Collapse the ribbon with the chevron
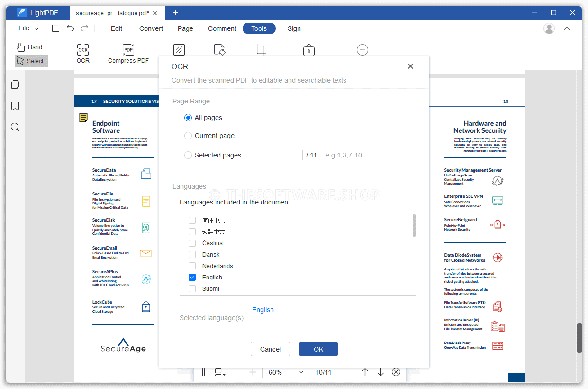 [567, 28]
